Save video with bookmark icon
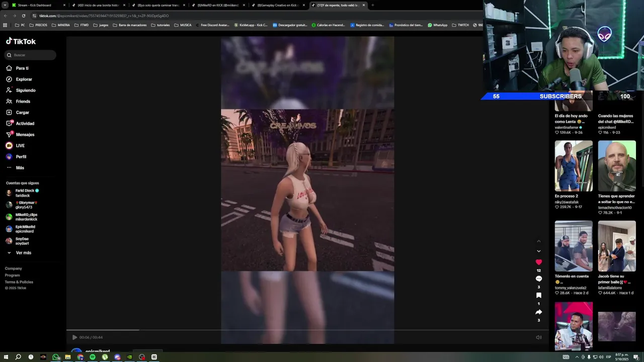Image resolution: width=644 pixels, height=362 pixels. pos(538,295)
